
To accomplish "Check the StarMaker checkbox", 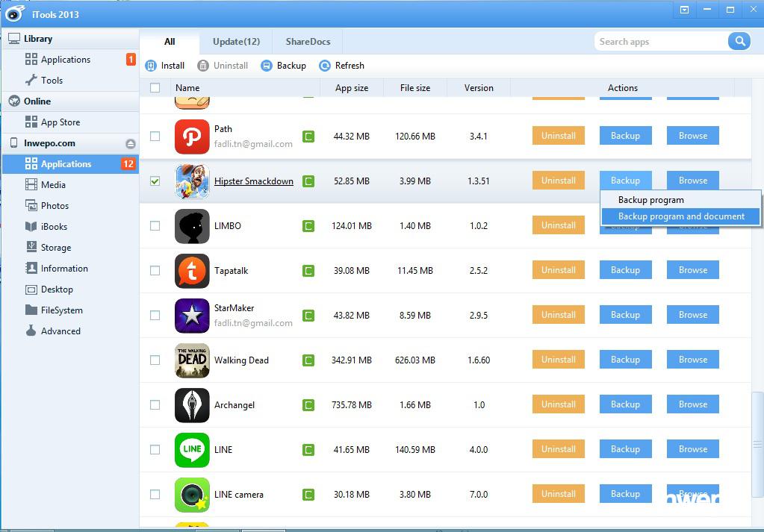I will click(x=155, y=316).
